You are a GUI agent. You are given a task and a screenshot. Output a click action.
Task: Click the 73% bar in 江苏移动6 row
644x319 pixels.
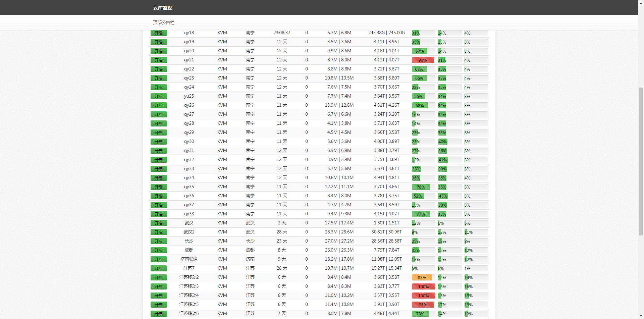coord(420,314)
